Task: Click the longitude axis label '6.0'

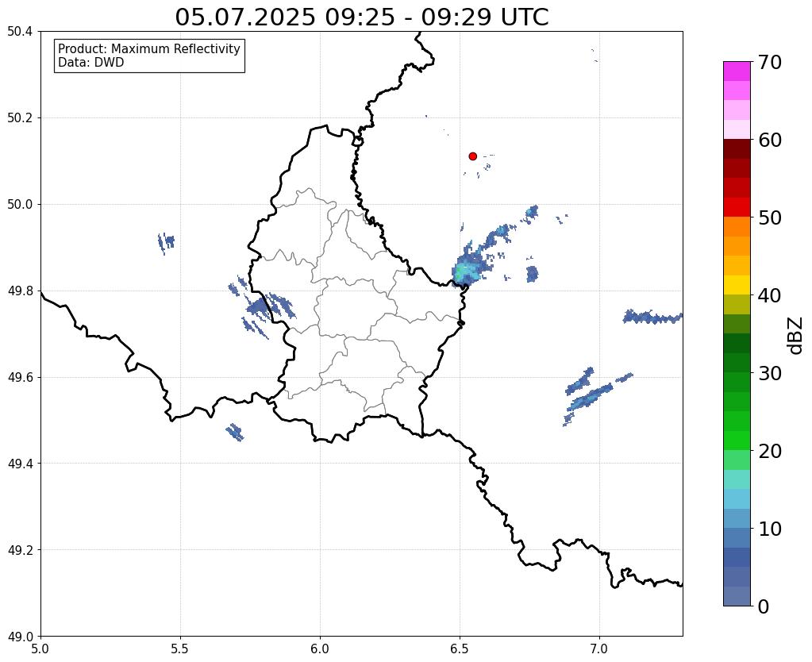Action: coord(320,649)
